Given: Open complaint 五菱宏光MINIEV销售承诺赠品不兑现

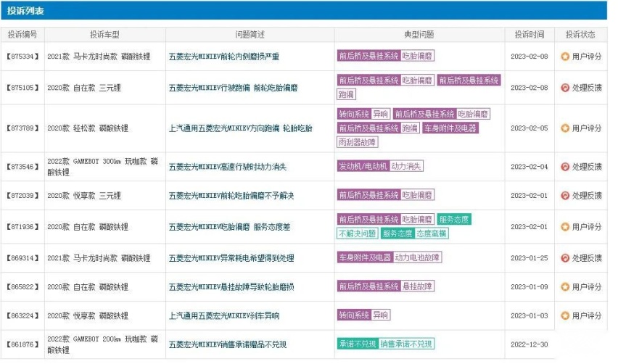Looking at the screenshot, I should click(x=228, y=344).
